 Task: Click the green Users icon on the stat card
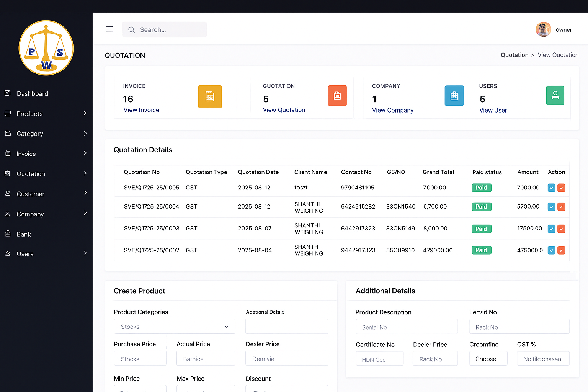point(555,95)
